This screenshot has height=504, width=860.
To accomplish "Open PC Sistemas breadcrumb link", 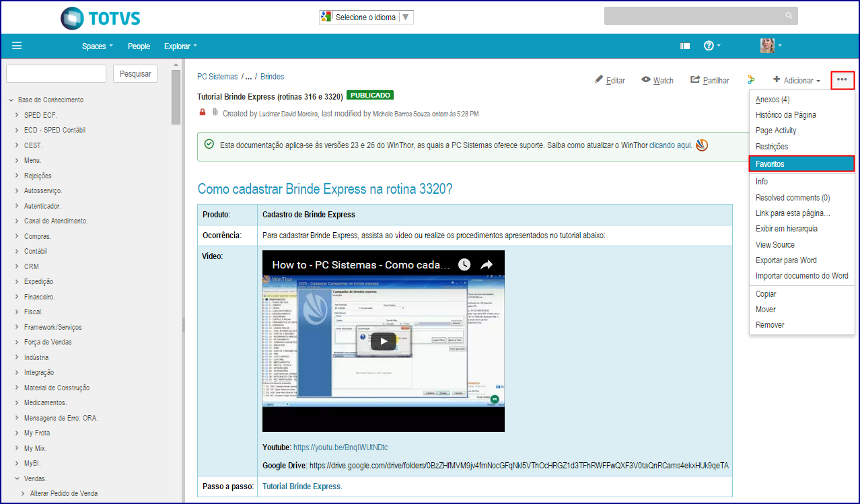I will pos(217,77).
